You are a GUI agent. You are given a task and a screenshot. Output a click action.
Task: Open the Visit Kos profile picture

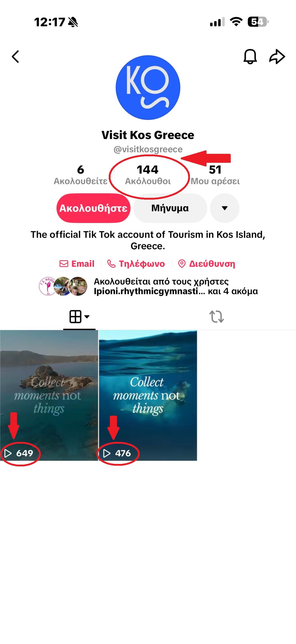coord(148,87)
